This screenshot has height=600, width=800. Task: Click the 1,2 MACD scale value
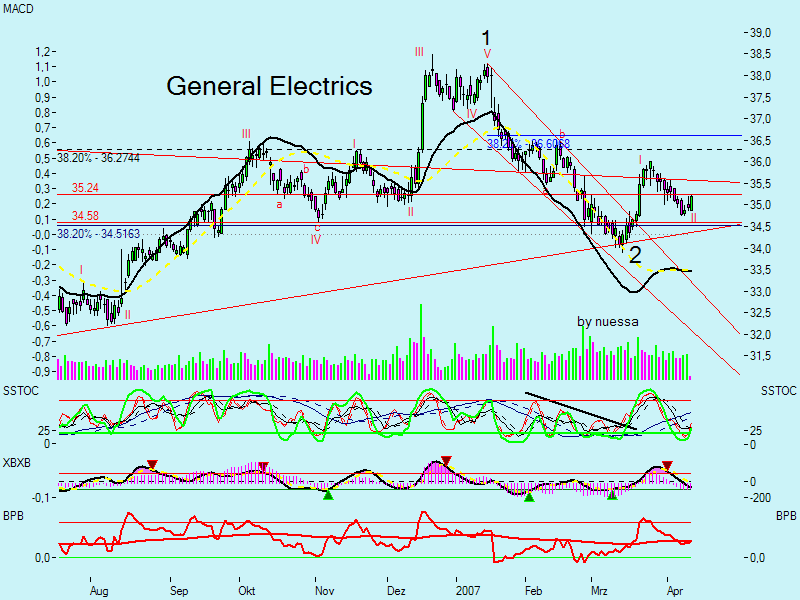tap(42, 52)
